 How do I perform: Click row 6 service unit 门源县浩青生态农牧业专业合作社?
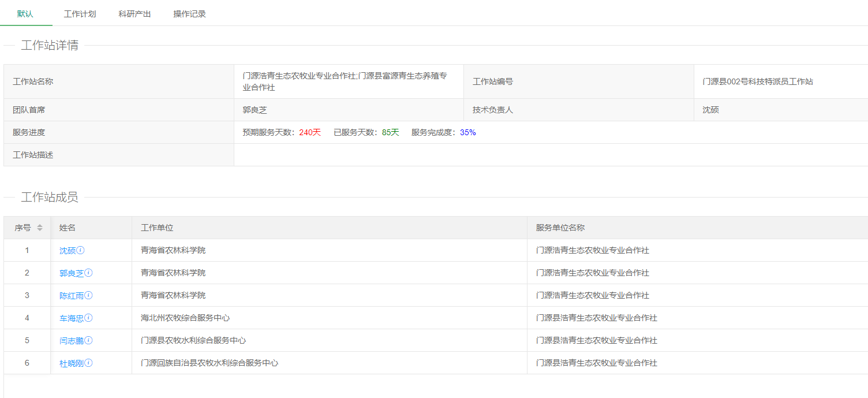(698, 363)
